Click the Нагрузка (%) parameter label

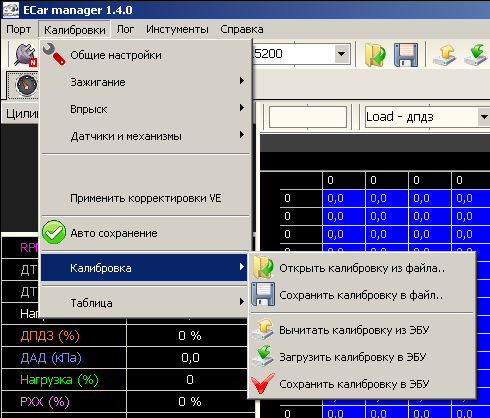59,380
